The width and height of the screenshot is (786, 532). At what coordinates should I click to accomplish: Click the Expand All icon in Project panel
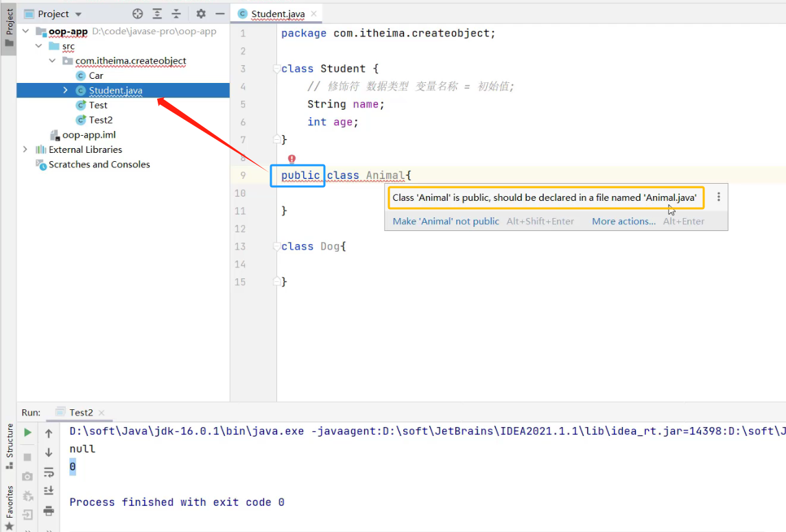point(157,14)
